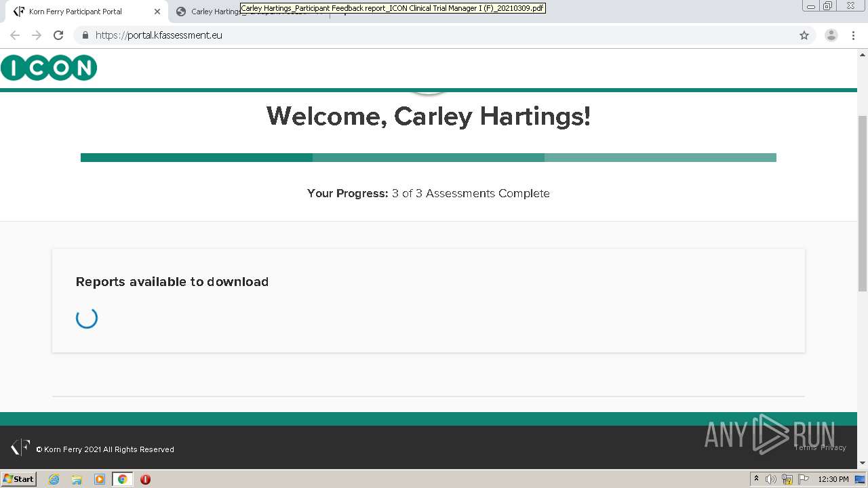Launch Windows Media Player from the taskbar

(100, 479)
